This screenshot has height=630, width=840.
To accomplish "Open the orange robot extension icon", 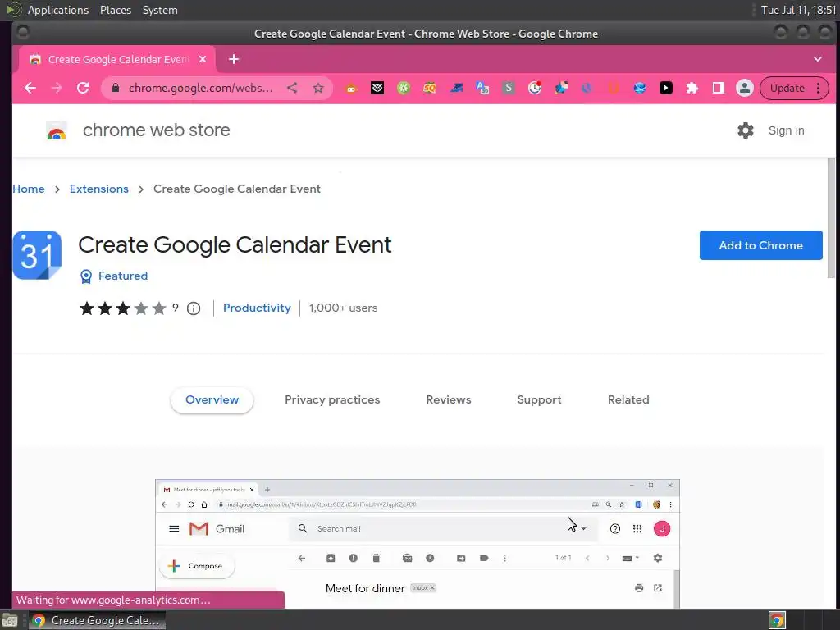I will click(351, 88).
